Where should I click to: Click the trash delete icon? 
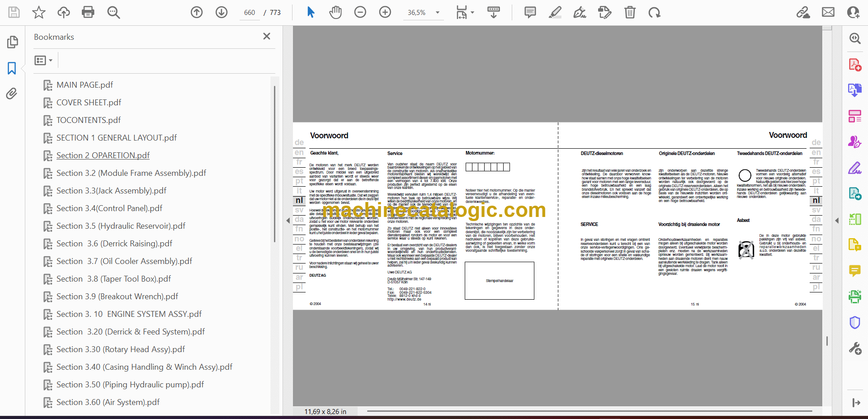click(630, 12)
